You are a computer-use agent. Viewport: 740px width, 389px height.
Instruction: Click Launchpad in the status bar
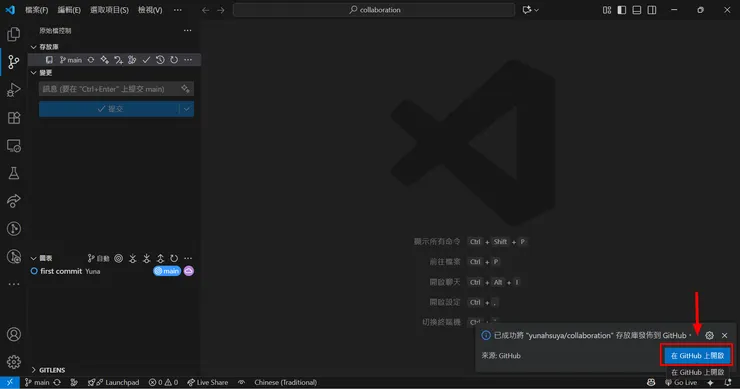click(x=113, y=382)
